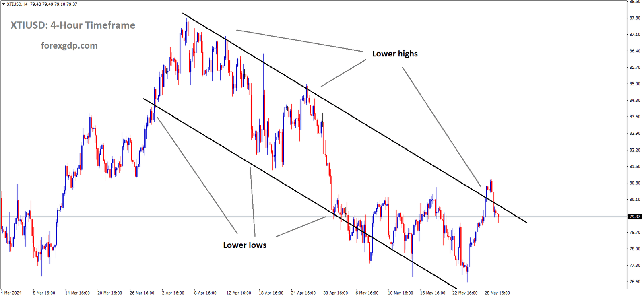The width and height of the screenshot is (644, 297).
Task: Click the '24 Apr 16:00' date label
Action: tap(303, 293)
